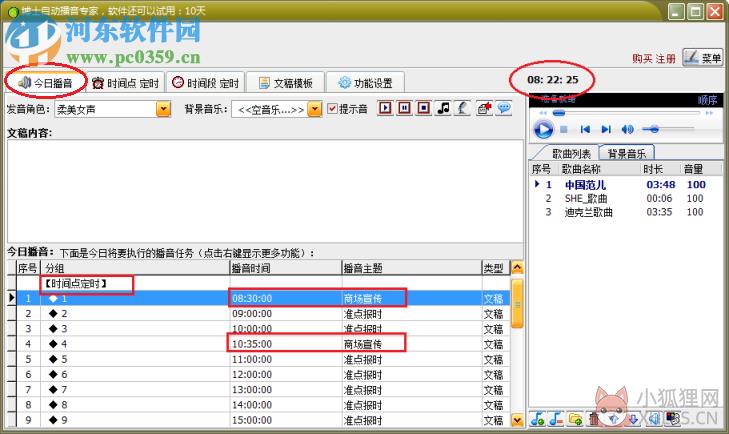This screenshot has height=434, width=729.
Task: Select the 13:00:00 准点报时 row
Action: [x=263, y=389]
